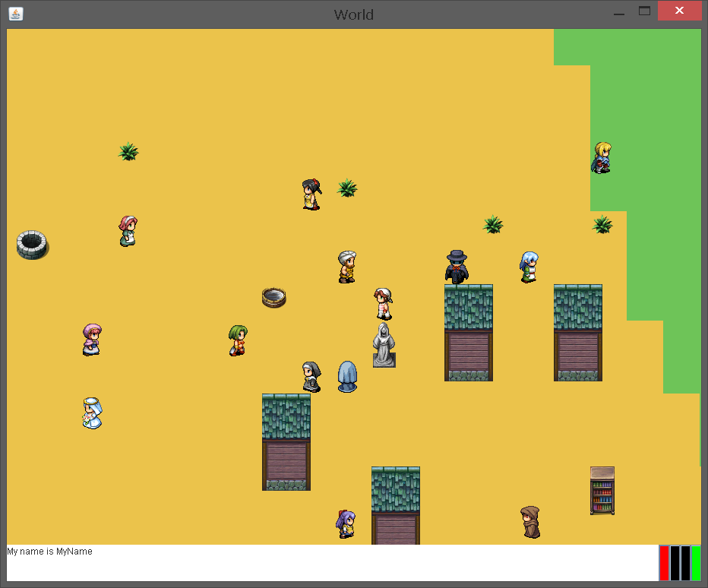Click the boy with white bandana
The image size is (708, 588).
point(384,304)
